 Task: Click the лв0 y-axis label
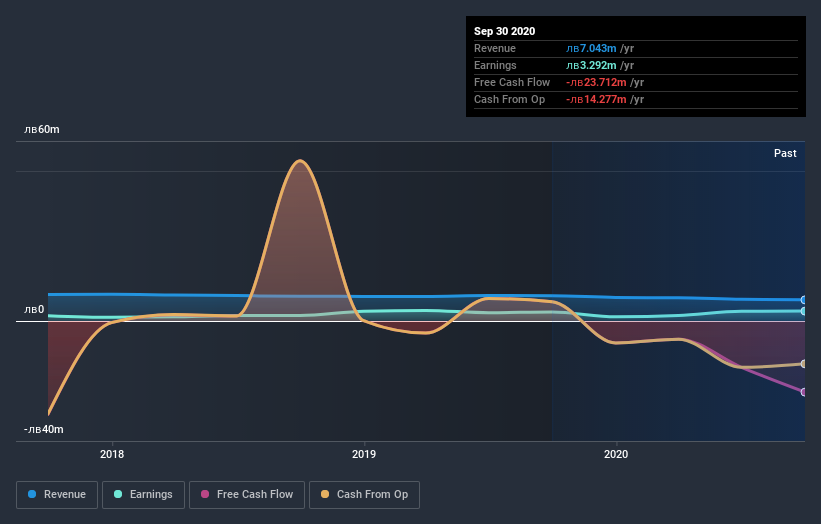tap(34, 309)
